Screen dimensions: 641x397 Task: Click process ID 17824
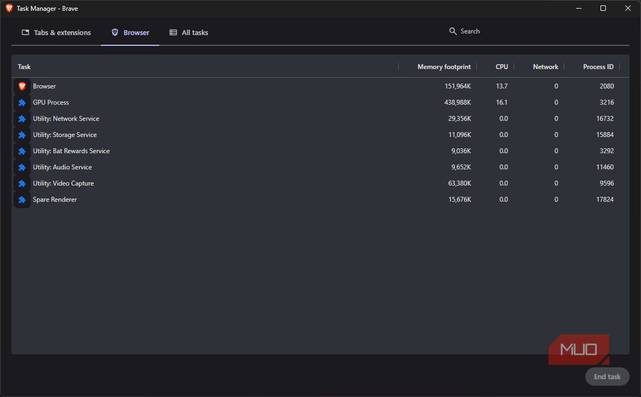605,200
